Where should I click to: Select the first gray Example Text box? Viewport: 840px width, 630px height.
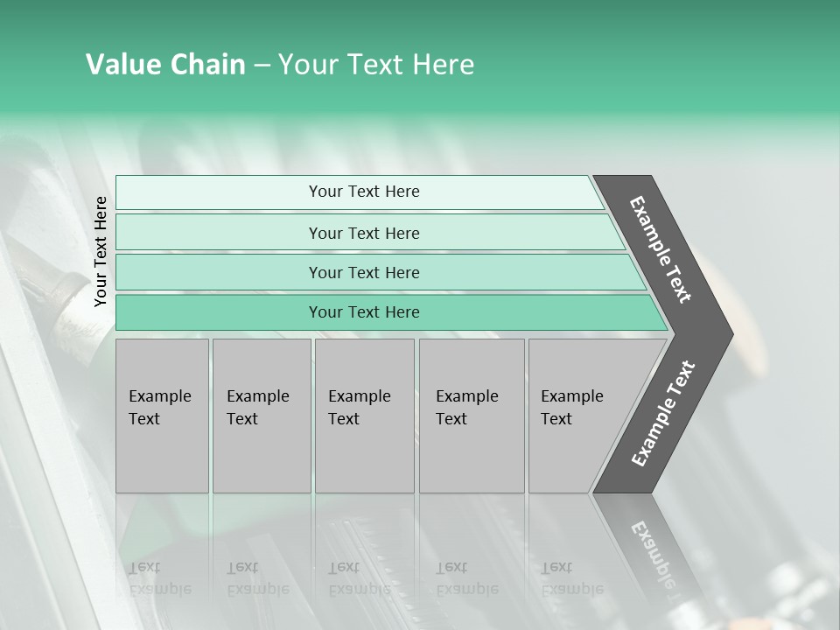[x=162, y=416]
